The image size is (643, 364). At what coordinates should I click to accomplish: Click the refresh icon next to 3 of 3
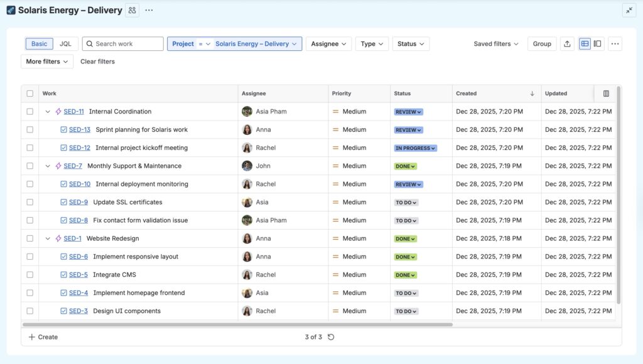pyautogui.click(x=331, y=337)
